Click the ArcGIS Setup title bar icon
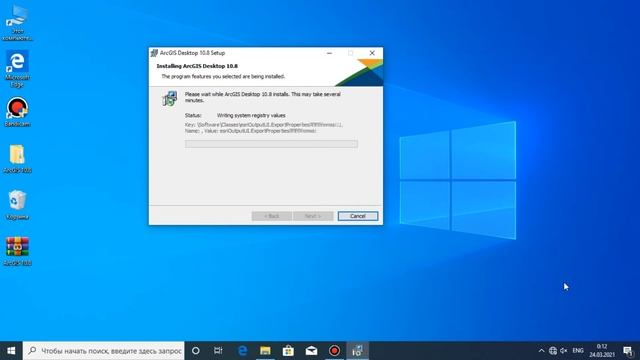 click(154, 53)
